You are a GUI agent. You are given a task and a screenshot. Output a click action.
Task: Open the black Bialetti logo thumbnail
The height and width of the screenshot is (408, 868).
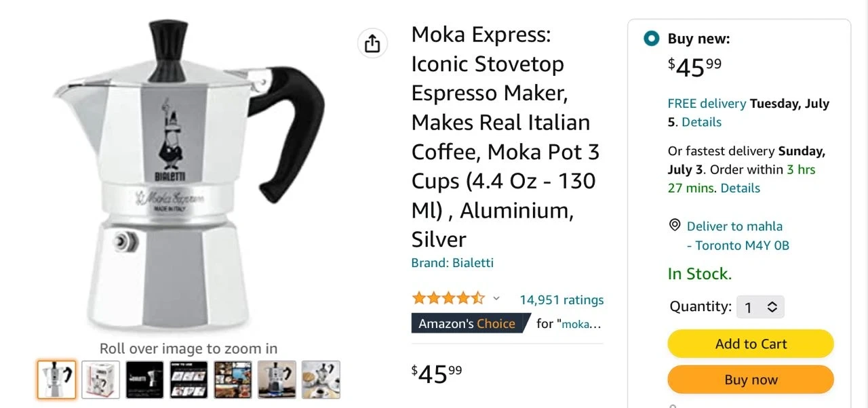145,380
